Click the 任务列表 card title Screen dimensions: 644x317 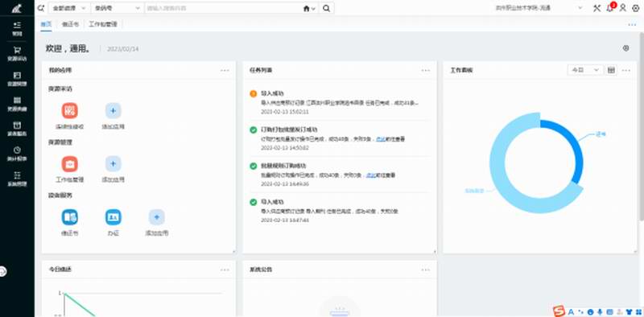coord(261,70)
